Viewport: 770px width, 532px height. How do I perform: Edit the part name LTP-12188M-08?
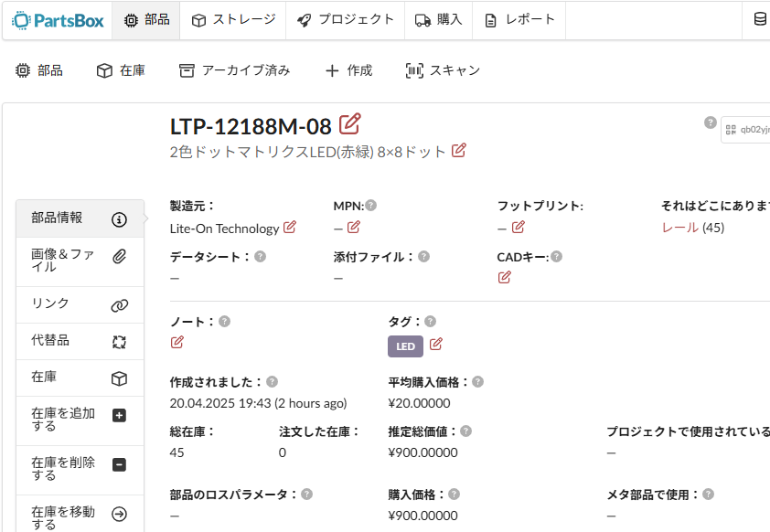[350, 123]
